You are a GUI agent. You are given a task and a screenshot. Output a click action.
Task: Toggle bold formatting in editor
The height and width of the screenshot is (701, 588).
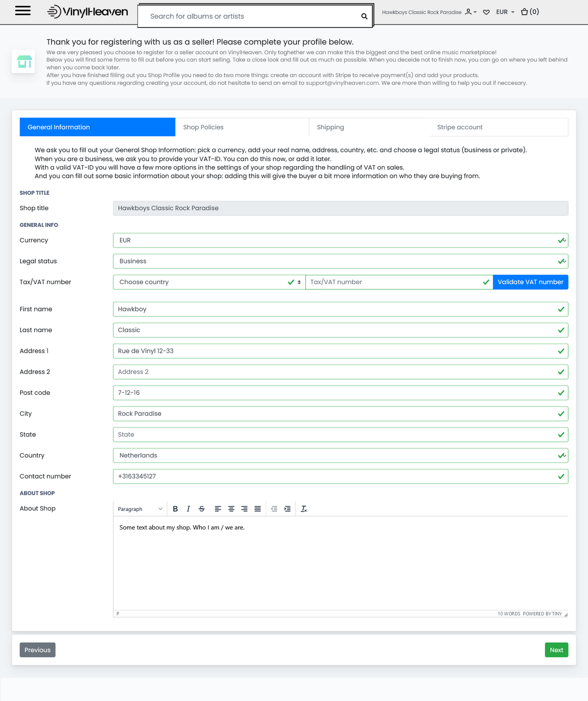click(175, 509)
